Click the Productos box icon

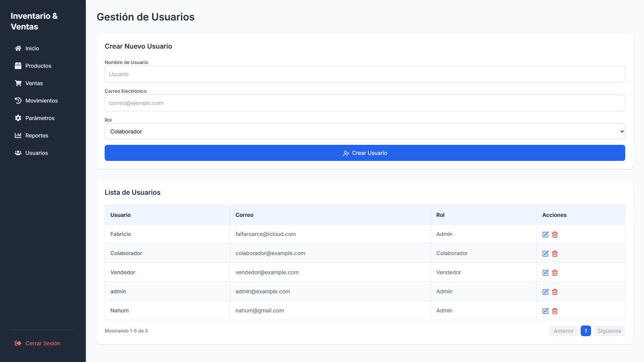(18, 66)
